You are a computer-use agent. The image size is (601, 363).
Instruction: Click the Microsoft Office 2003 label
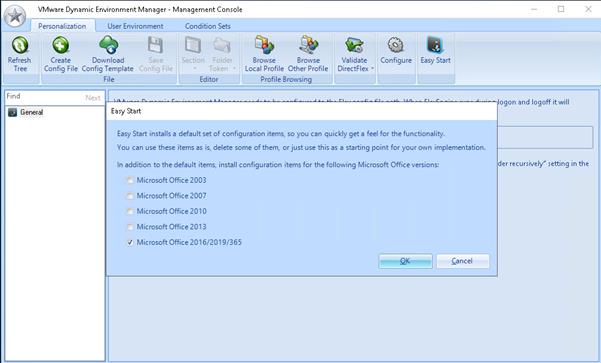coord(171,180)
